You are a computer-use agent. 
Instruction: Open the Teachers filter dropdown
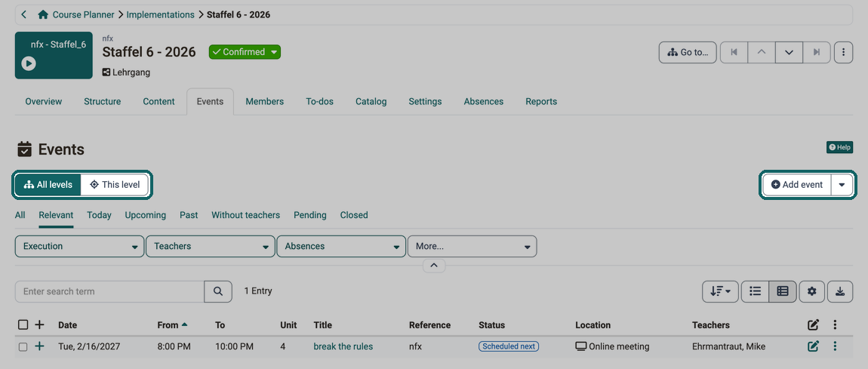211,246
